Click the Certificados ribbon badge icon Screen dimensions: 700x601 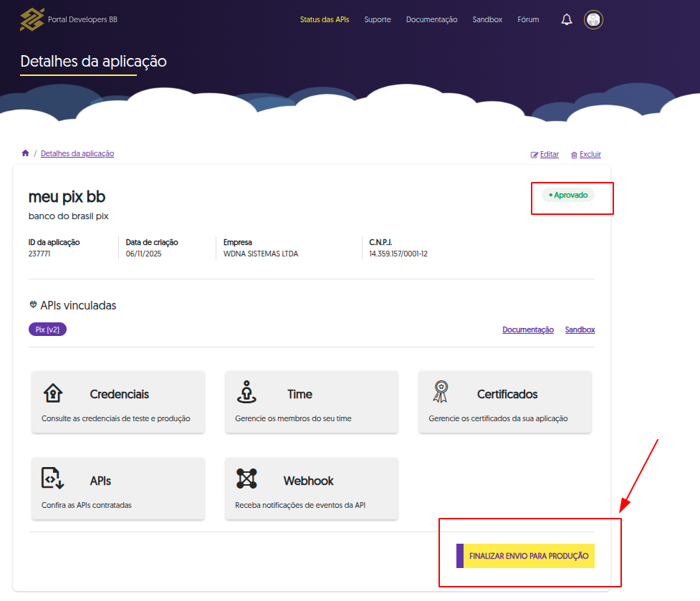pos(440,392)
